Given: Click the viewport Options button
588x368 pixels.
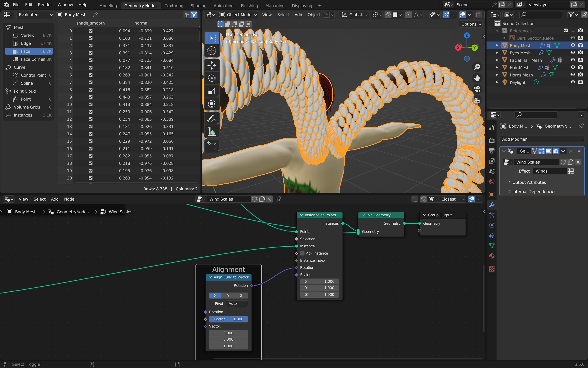Looking at the screenshot, I should (x=471, y=24).
